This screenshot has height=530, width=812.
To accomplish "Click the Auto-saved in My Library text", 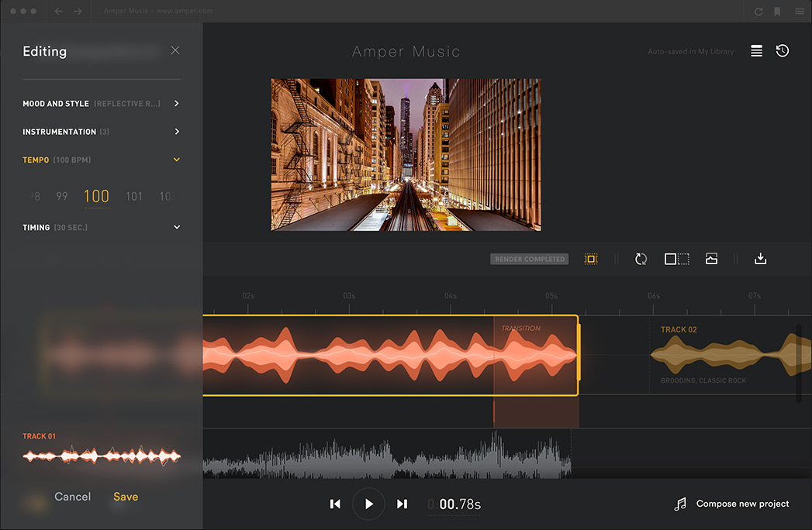I will point(690,51).
